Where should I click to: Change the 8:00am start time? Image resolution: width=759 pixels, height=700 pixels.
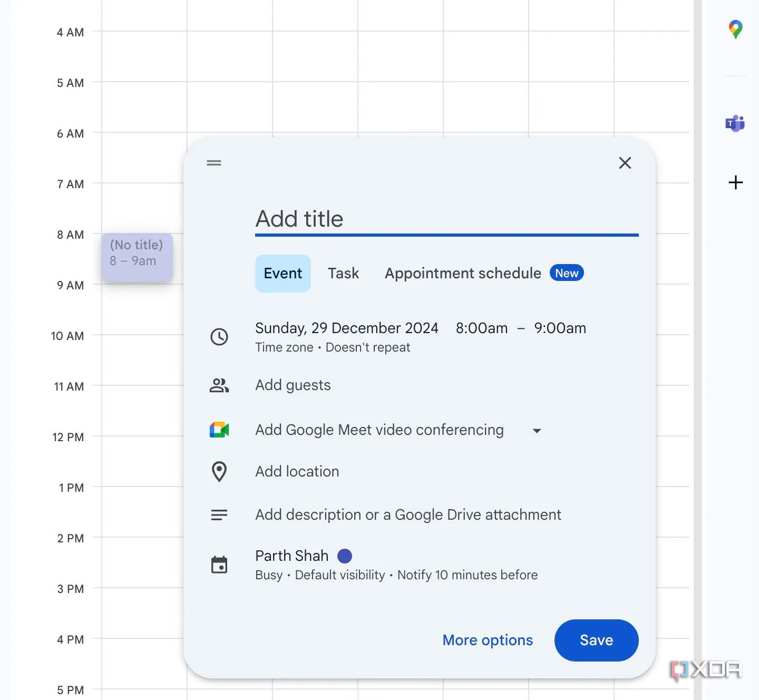482,328
